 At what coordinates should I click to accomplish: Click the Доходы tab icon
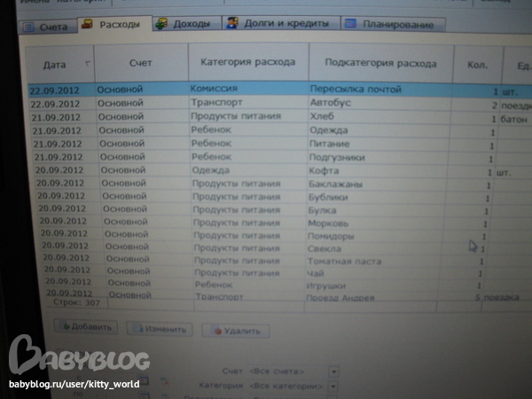tap(160, 24)
